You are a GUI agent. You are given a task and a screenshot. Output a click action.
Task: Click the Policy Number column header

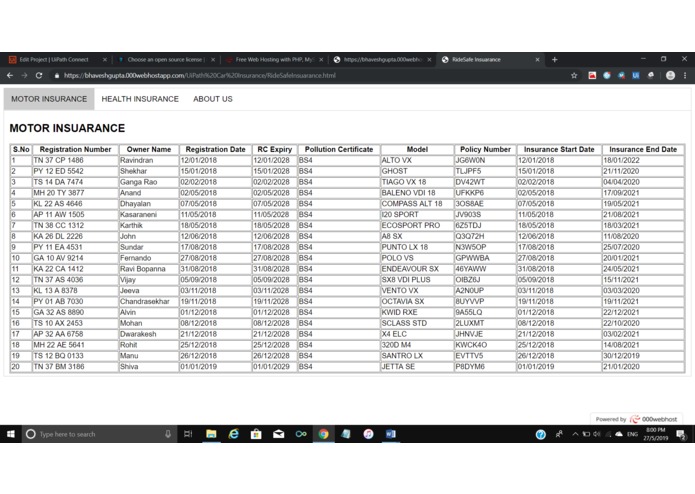(x=485, y=149)
